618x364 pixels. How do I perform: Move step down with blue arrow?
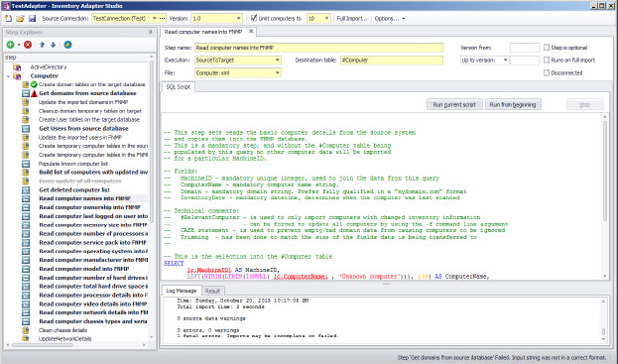coord(53,45)
